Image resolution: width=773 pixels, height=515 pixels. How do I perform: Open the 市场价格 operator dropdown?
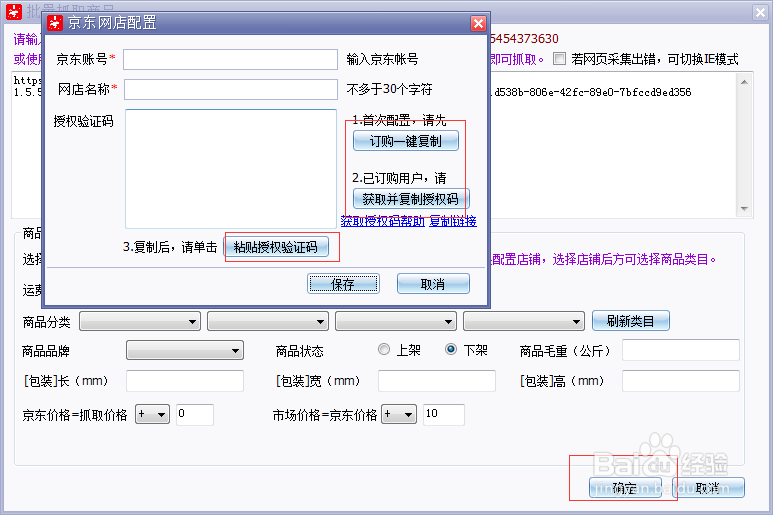pos(399,414)
